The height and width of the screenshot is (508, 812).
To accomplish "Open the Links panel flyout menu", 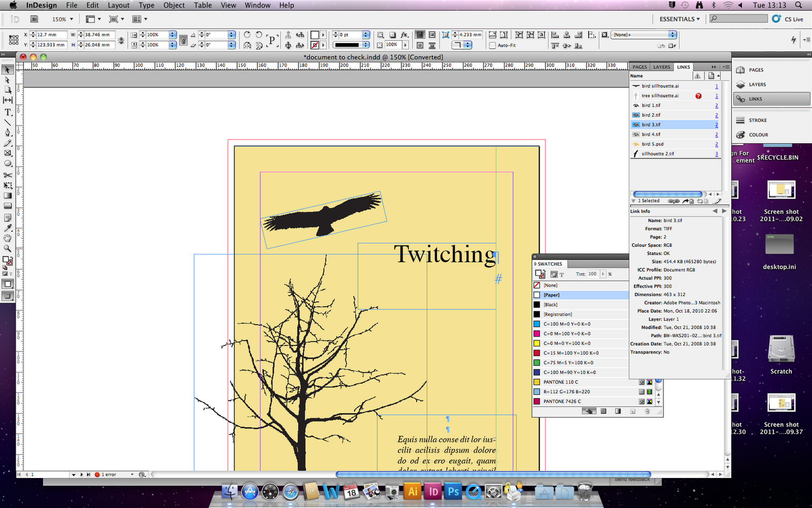I will [725, 67].
